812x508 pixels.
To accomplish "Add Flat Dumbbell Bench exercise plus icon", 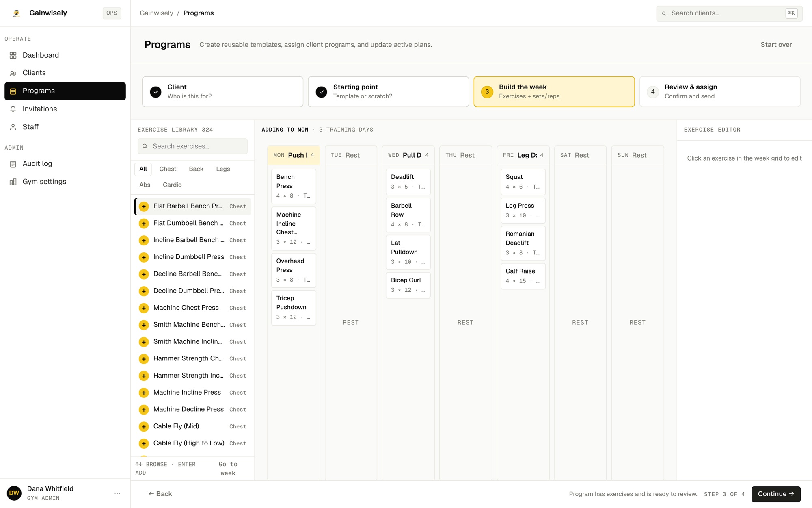I will click(x=144, y=224).
